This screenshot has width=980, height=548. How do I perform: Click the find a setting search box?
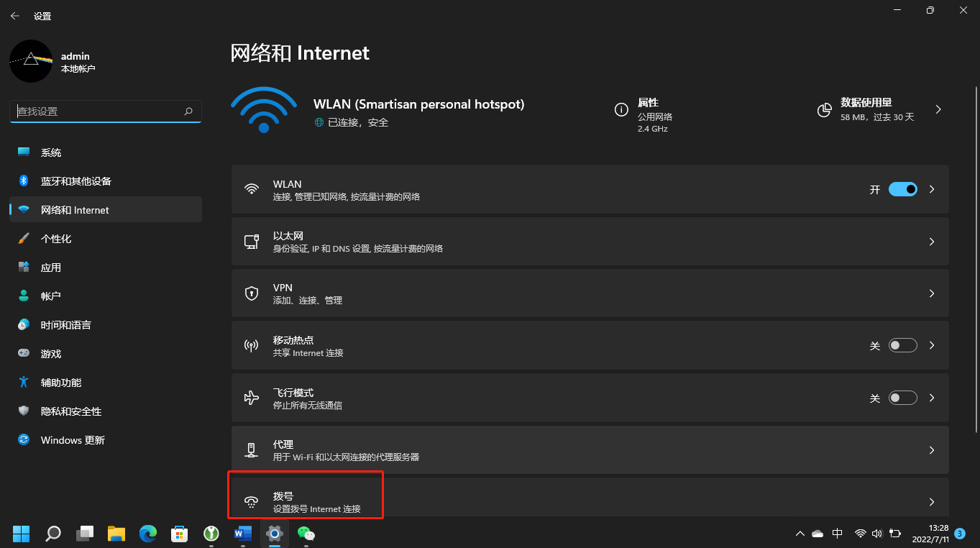click(97, 111)
